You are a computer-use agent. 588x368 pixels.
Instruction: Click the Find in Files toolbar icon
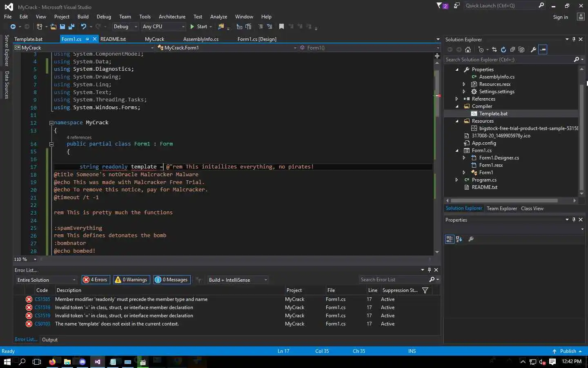pyautogui.click(x=221, y=27)
